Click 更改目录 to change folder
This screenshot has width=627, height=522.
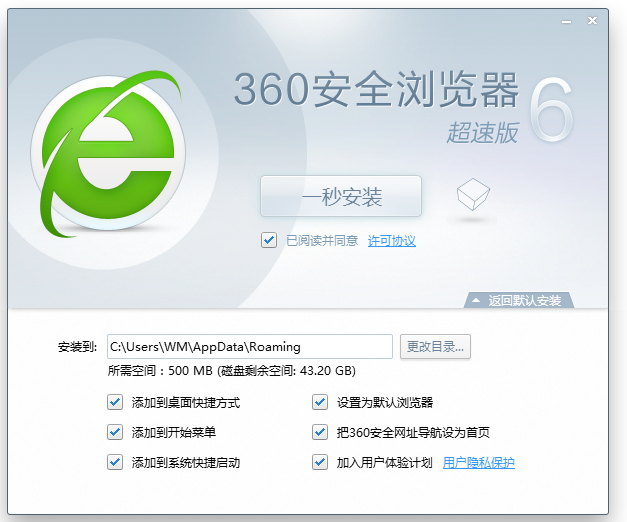click(x=435, y=346)
